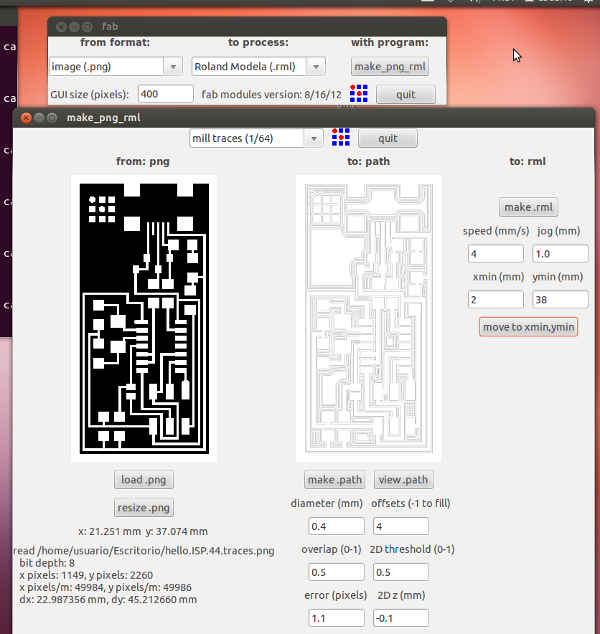The image size is (600, 634).
Task: Click the 'to: rml' heading
Action: (528, 161)
